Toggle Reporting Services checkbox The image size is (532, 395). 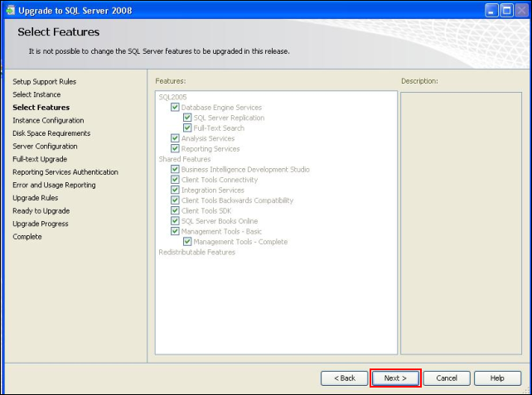click(175, 148)
